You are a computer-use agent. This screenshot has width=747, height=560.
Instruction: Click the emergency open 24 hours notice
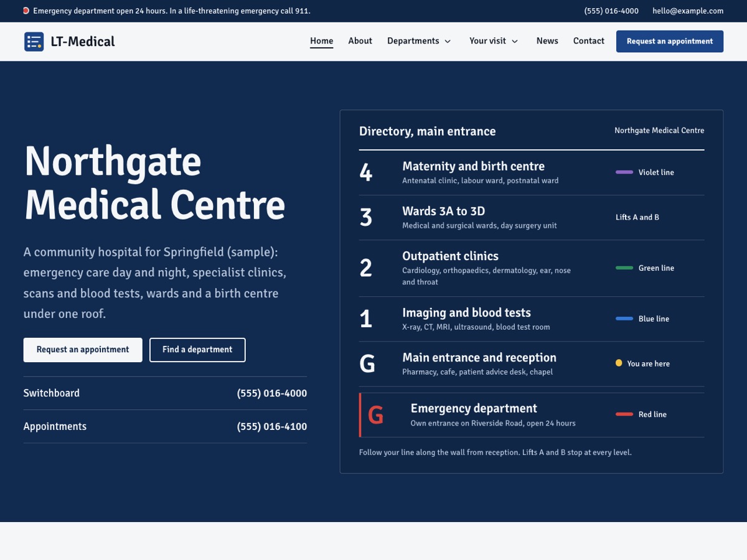click(172, 11)
